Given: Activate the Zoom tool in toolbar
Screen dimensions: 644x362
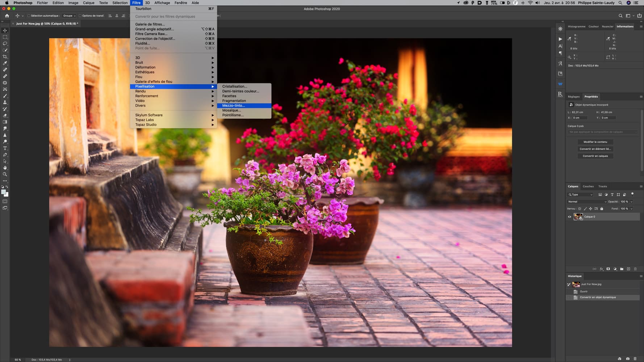Looking at the screenshot, I should pos(5,174).
